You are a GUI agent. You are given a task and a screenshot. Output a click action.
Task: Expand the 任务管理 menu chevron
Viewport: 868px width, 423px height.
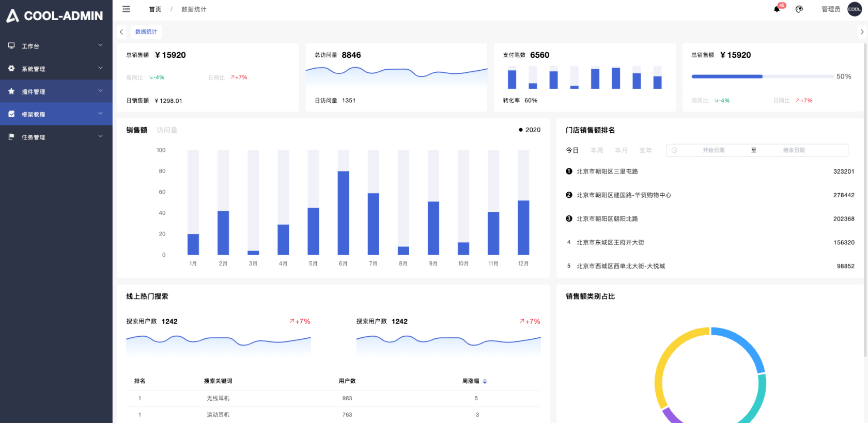click(x=101, y=136)
